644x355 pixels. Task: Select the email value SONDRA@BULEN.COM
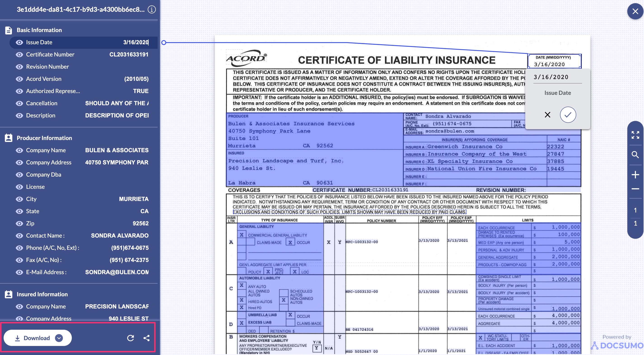click(x=117, y=272)
